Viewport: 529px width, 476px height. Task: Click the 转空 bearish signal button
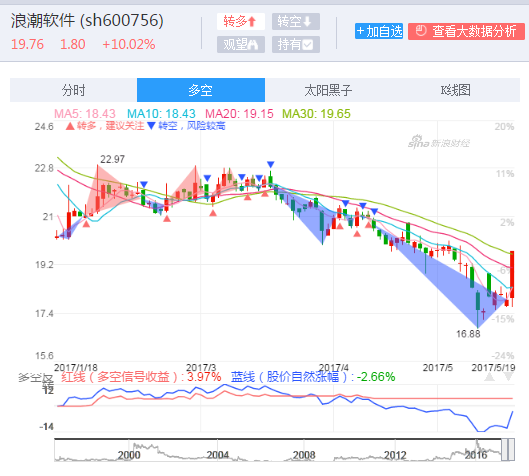click(296, 22)
